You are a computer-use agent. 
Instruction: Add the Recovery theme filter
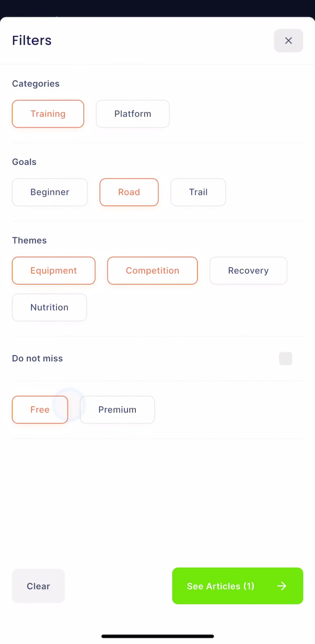pos(248,271)
